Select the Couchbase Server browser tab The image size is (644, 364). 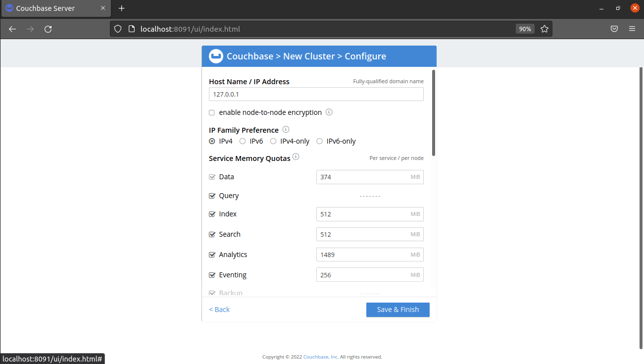[55, 8]
